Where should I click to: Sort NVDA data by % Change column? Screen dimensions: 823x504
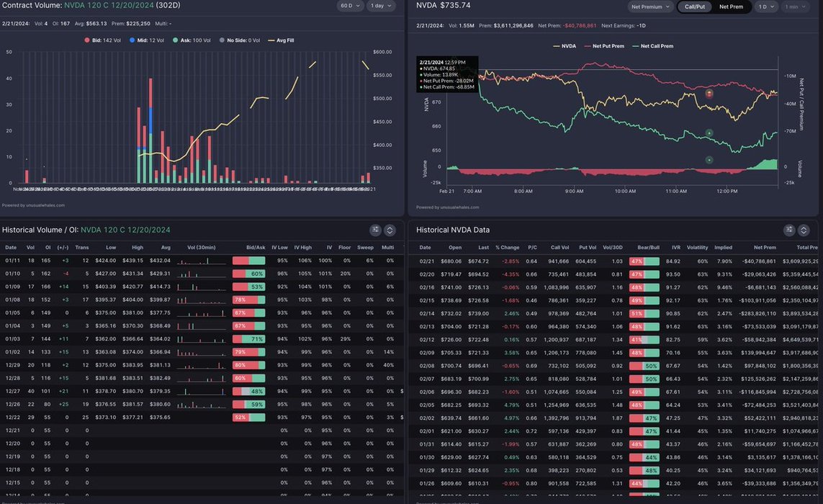point(507,247)
